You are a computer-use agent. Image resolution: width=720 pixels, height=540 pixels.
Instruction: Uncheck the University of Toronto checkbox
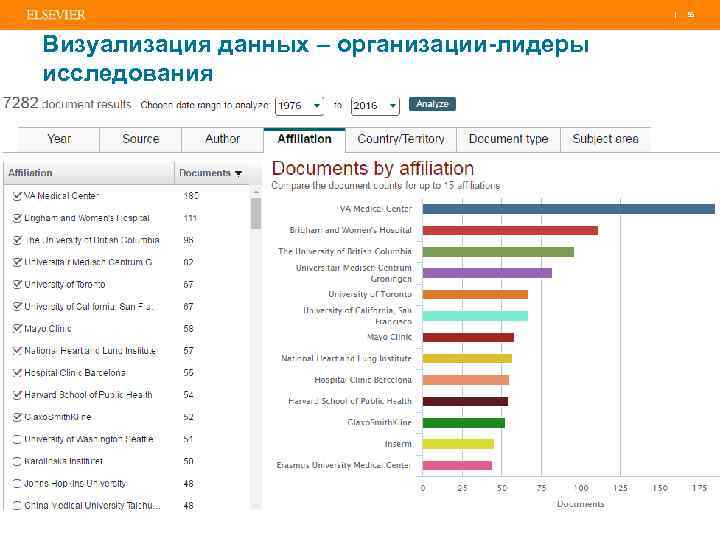pyautogui.click(x=17, y=285)
